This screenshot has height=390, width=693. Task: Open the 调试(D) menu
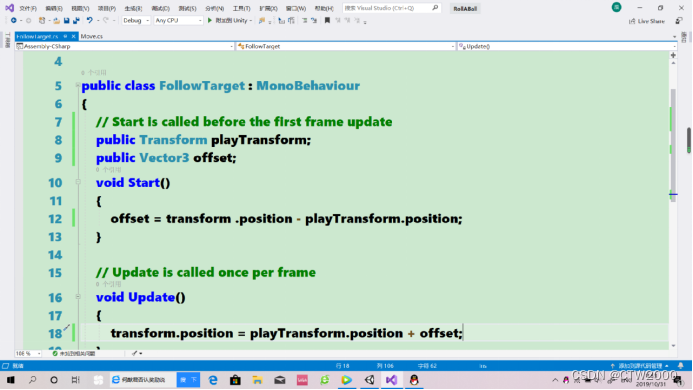tap(160, 8)
